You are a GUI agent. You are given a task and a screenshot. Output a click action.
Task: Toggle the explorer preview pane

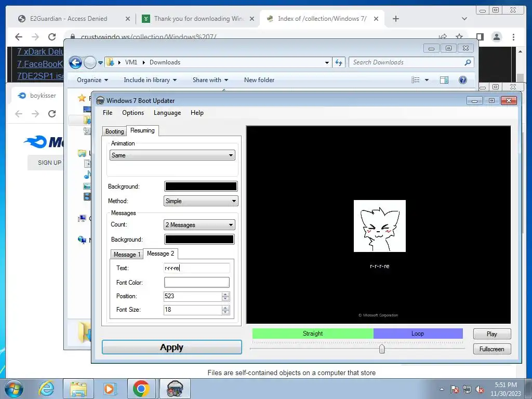[x=444, y=80]
